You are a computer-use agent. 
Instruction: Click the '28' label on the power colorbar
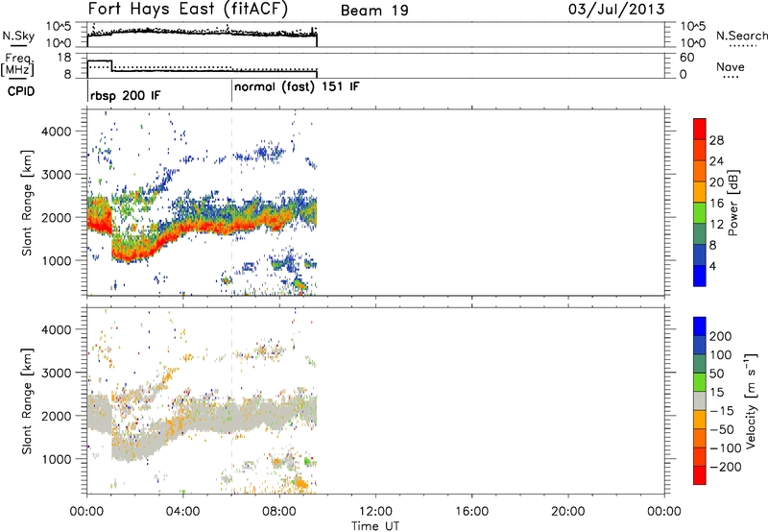[x=716, y=140]
